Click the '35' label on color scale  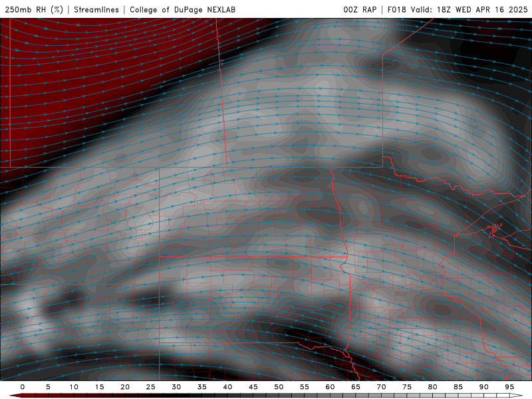(x=202, y=387)
